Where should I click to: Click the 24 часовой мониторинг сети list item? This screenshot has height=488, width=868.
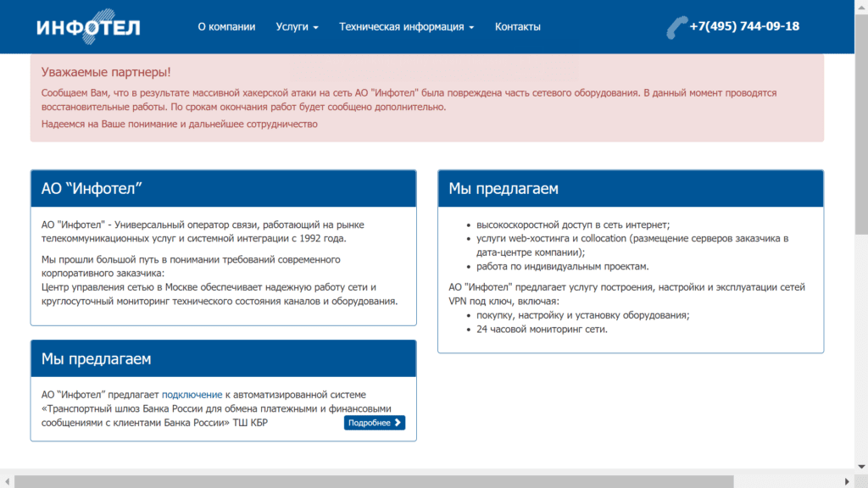point(542,330)
